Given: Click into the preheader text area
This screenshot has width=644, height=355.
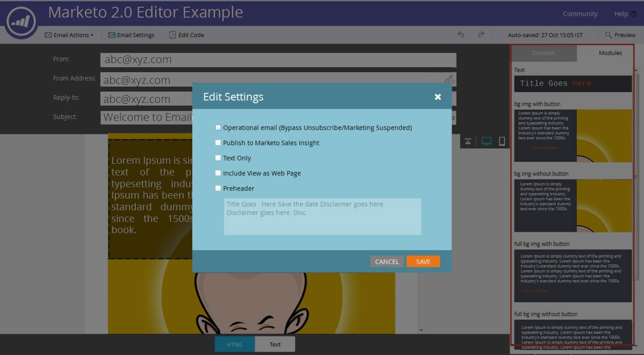Looking at the screenshot, I should pos(322,217).
